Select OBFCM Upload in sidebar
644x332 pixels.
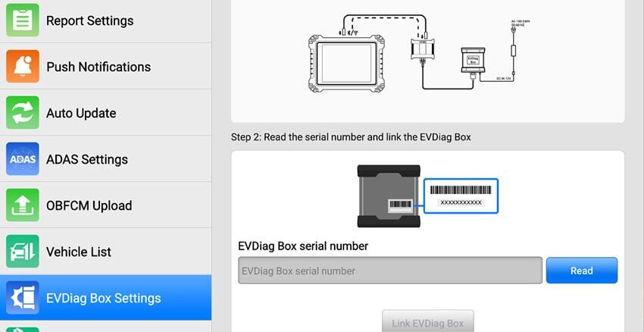(105, 205)
